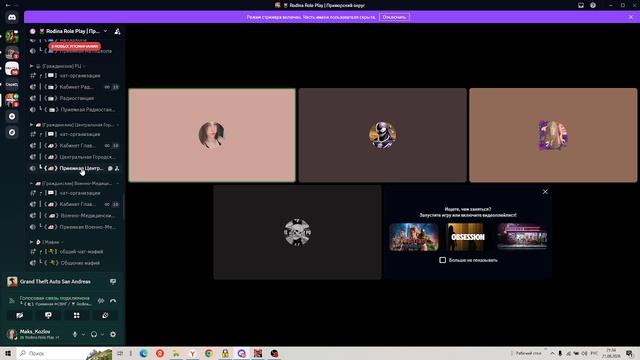This screenshot has height=360, width=640.
Task: Toggle the microphone mute button
Action: point(75,334)
